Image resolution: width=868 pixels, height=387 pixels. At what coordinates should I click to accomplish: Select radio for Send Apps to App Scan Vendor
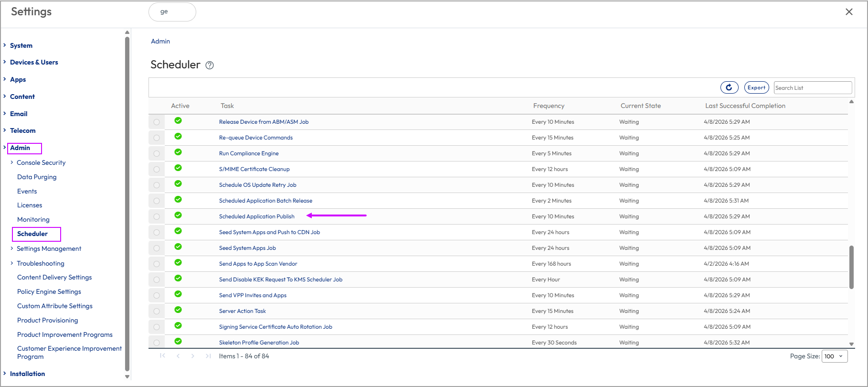point(157,264)
